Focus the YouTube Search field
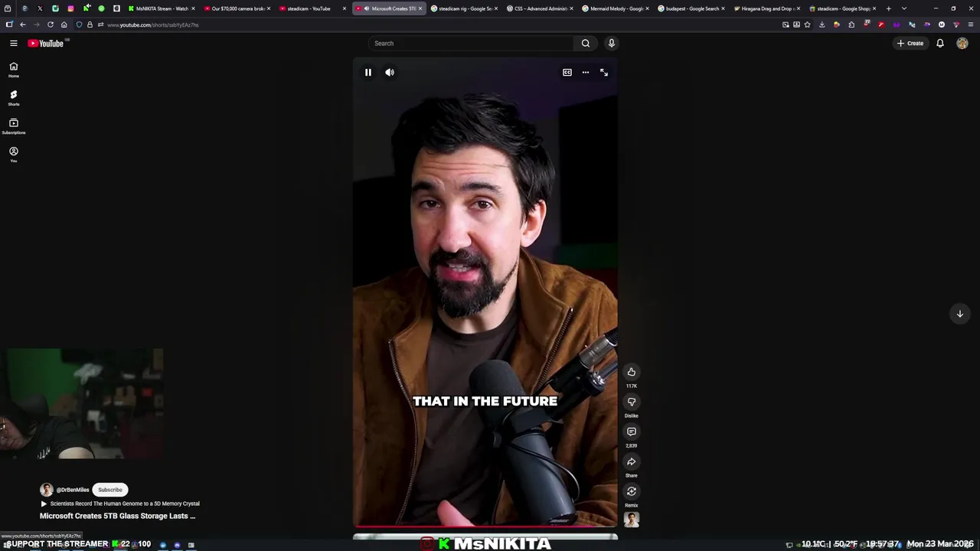The width and height of the screenshot is (980, 551). point(471,44)
